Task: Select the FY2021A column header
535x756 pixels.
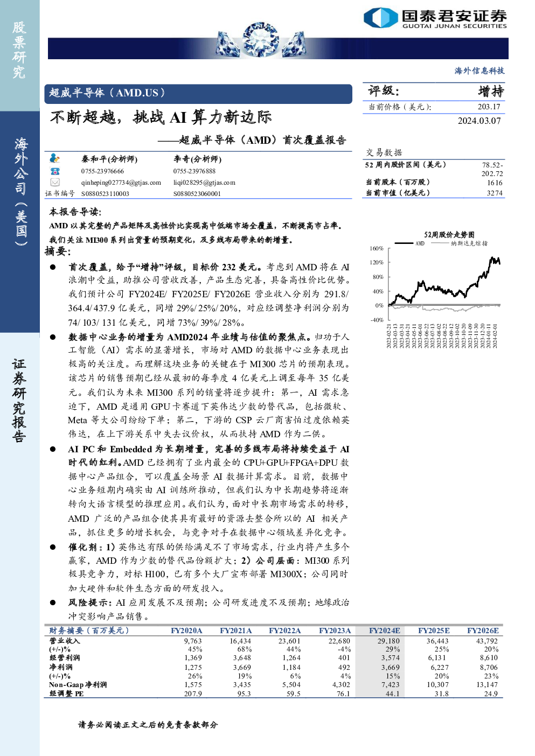Action: tap(235, 631)
